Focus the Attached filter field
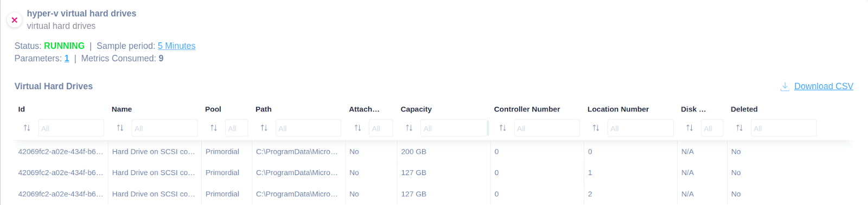 point(381,128)
